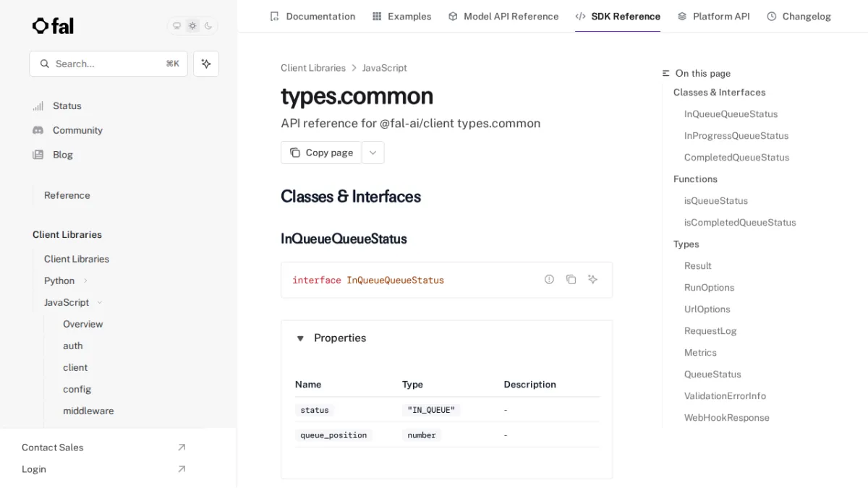Image resolution: width=868 pixels, height=488 pixels.
Task: Click Client Libraries breadcrumb
Action: 313,68
